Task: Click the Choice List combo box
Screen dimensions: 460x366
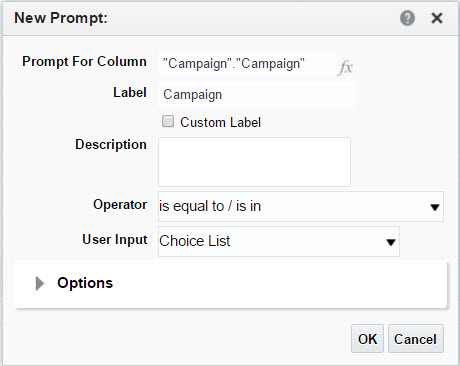Action: click(279, 241)
